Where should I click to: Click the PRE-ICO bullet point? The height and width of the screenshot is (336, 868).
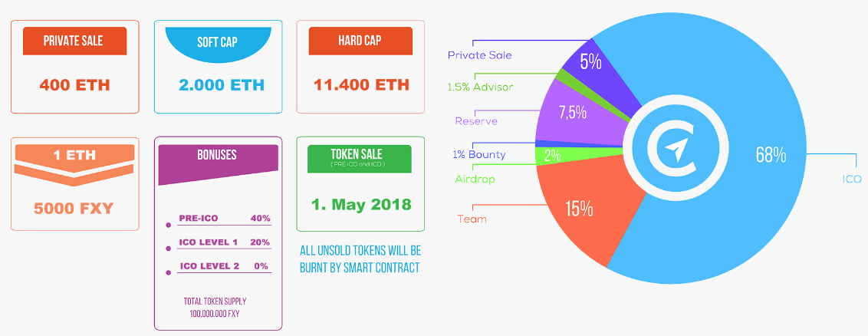(168, 225)
